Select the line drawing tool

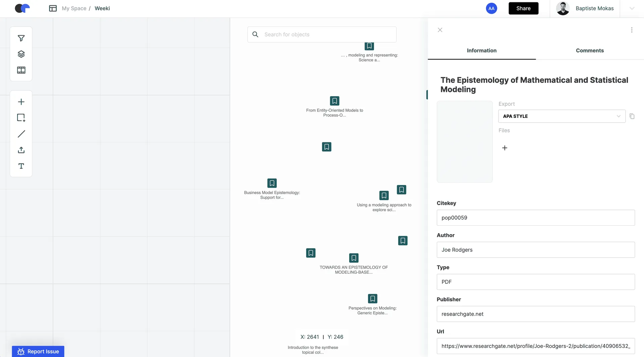(x=21, y=134)
